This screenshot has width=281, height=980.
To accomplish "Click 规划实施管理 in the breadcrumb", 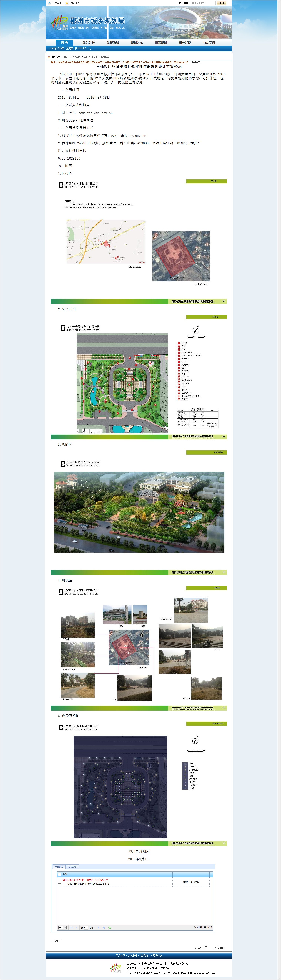I will [x=90, y=57].
